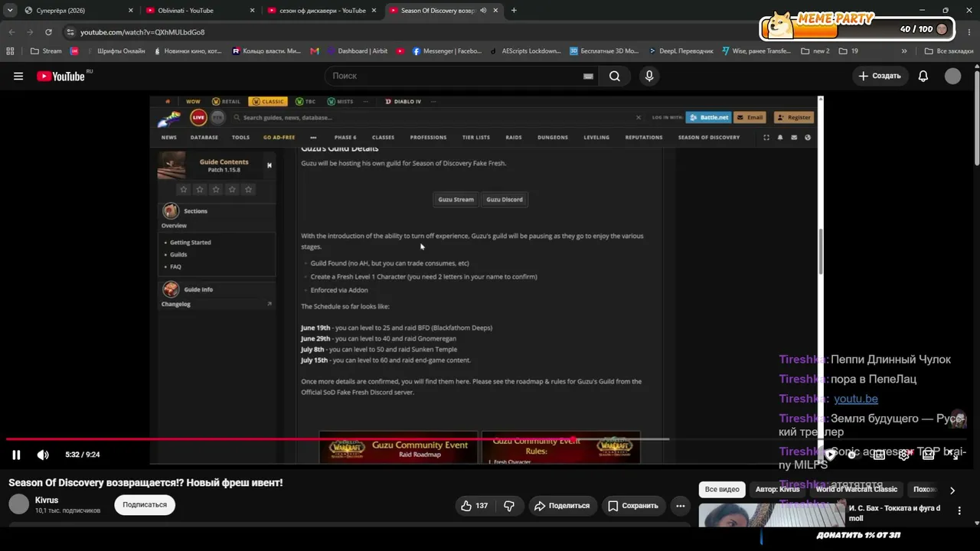Open the account avatar menu
980x551 pixels.
tap(952, 76)
